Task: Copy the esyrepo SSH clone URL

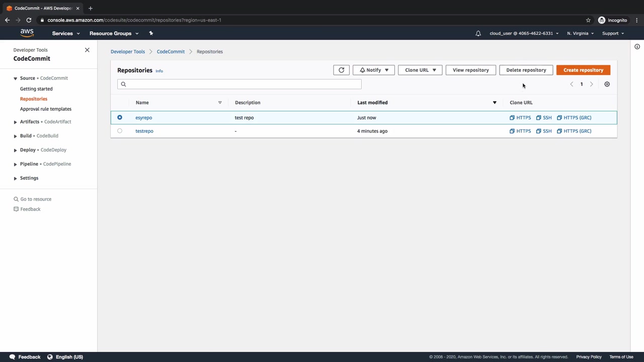Action: click(x=544, y=118)
